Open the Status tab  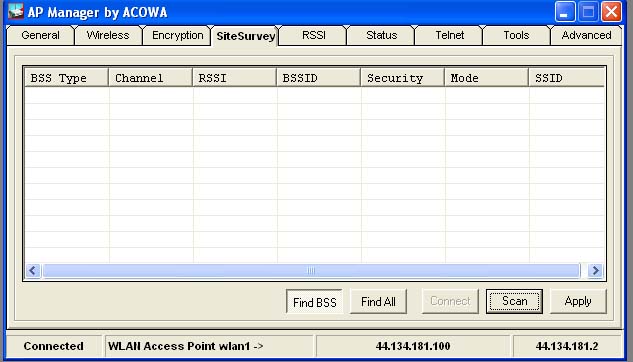pos(381,36)
